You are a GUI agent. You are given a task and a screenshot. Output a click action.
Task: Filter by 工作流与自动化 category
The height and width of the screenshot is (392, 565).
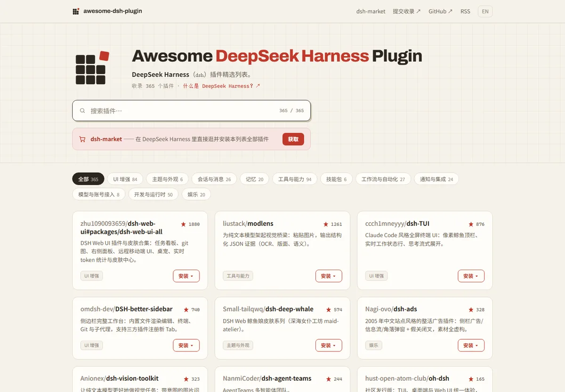pos(383,179)
